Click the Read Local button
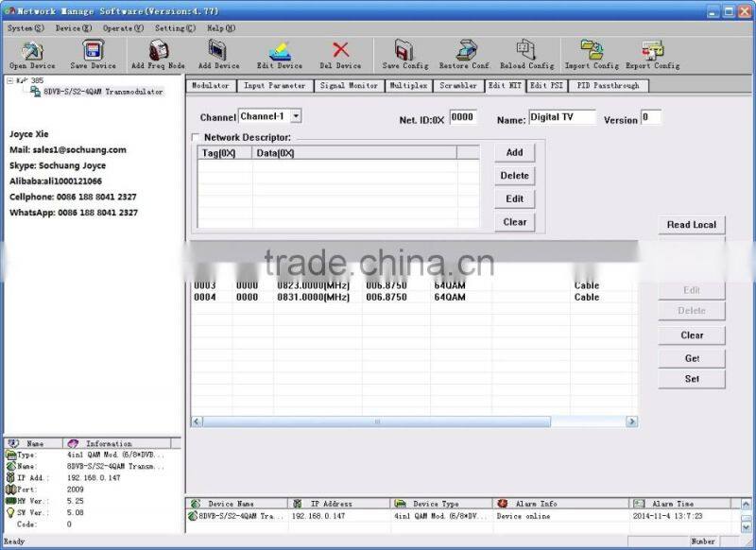The image size is (756, 550). 693,224
